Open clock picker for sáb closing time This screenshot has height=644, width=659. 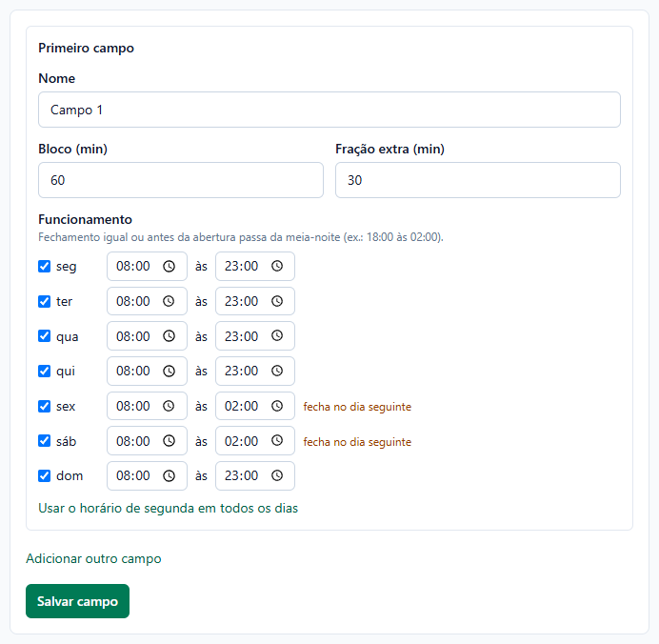pos(277,440)
